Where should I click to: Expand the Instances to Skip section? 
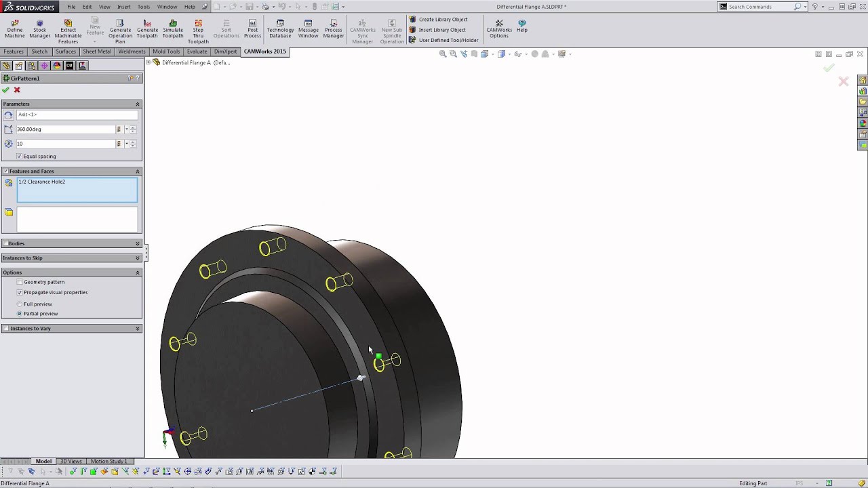coord(138,258)
